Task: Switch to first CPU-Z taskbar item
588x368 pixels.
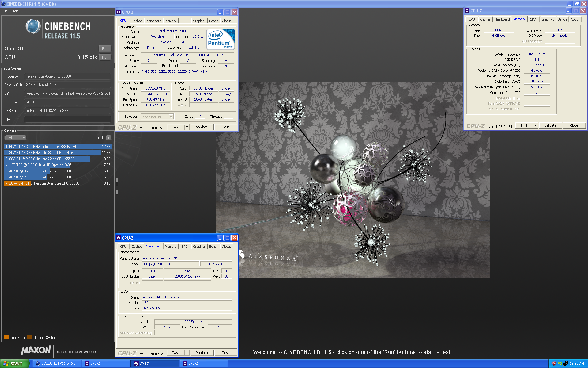Action: click(x=106, y=363)
